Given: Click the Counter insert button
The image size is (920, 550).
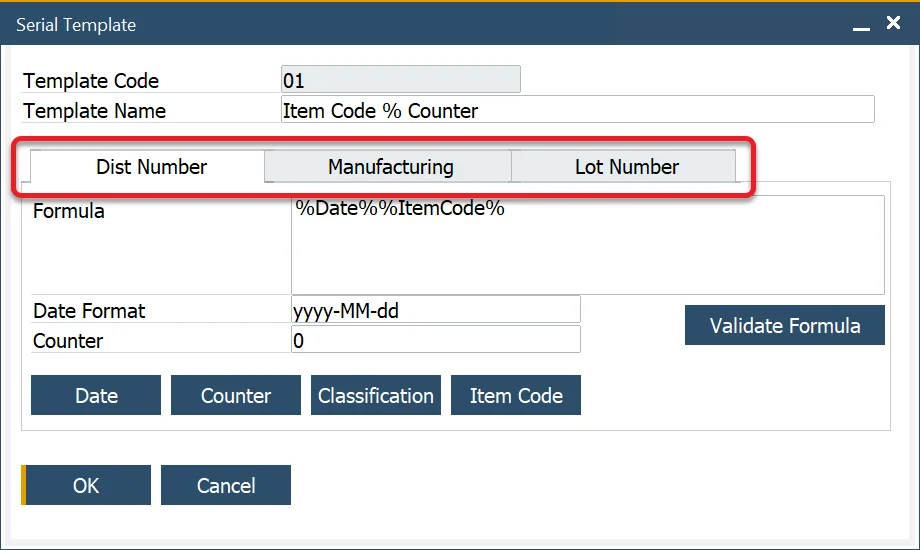Looking at the screenshot, I should 236,396.
